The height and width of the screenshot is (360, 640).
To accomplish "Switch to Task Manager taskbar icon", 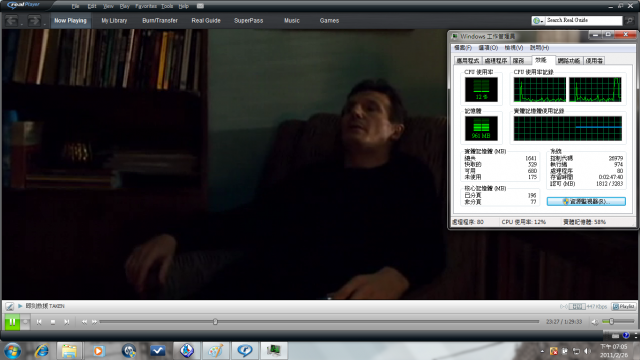I will click(x=274, y=351).
